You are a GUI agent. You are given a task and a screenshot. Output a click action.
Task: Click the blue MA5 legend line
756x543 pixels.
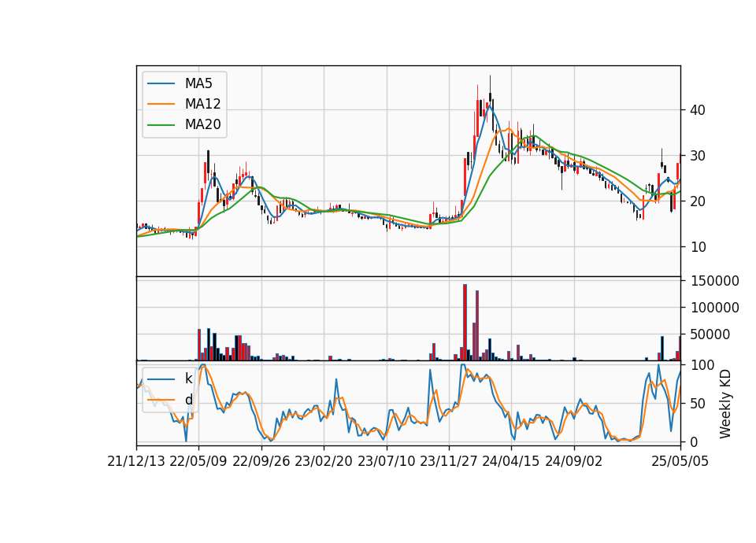click(x=161, y=83)
